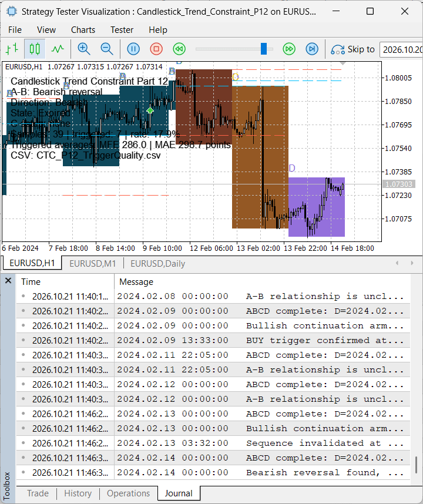Click the purple D zone rectangle
This screenshot has height=504, width=423.
coord(317,207)
